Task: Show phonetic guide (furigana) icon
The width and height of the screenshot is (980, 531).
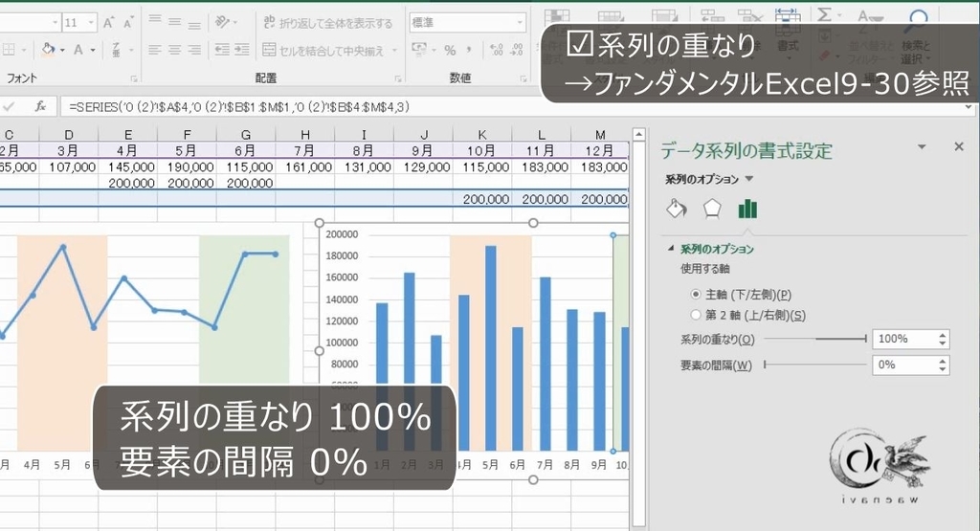Action: tap(116, 50)
